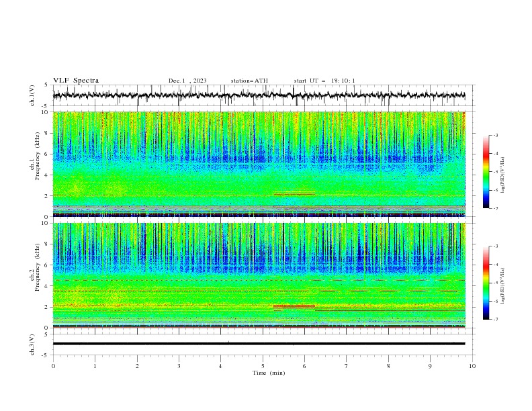The image size is (532, 411).
Task: Click the ch.3 flat waveform trace
Action: (259, 344)
